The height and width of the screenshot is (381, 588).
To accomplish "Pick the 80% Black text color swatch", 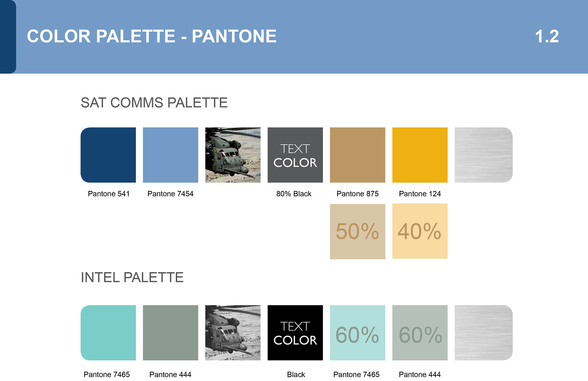I will point(295,155).
